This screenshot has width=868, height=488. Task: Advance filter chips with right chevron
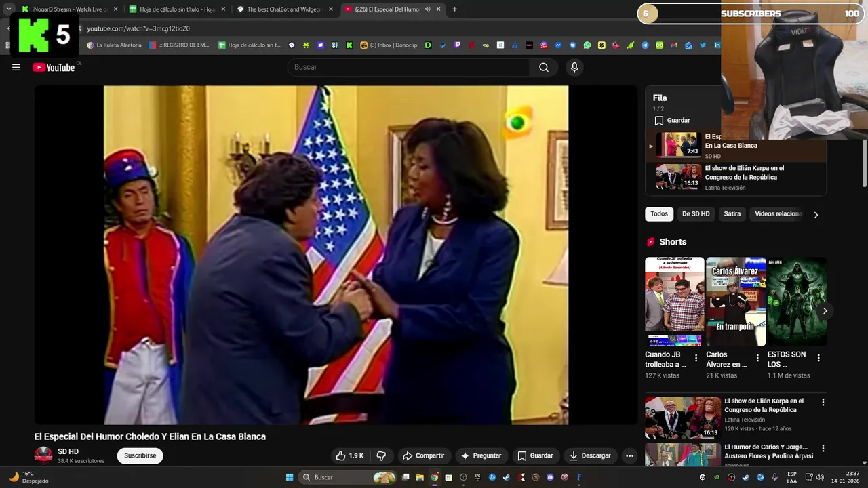[816, 215]
